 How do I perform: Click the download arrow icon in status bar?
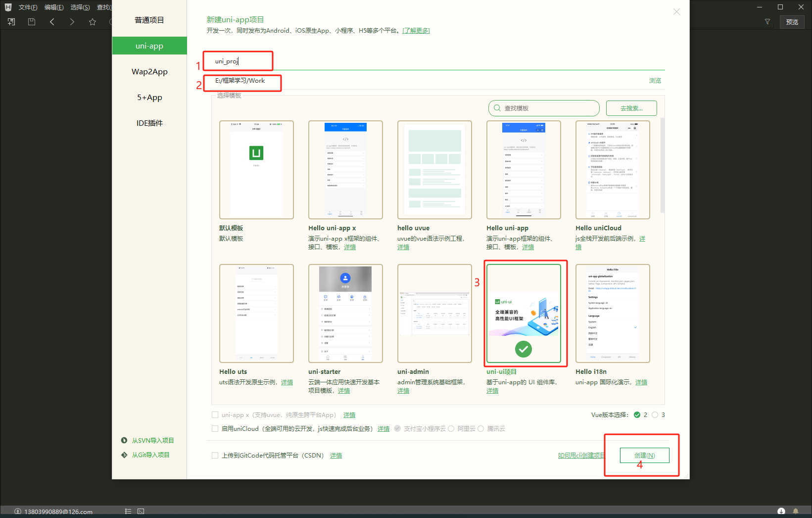pyautogui.click(x=781, y=512)
